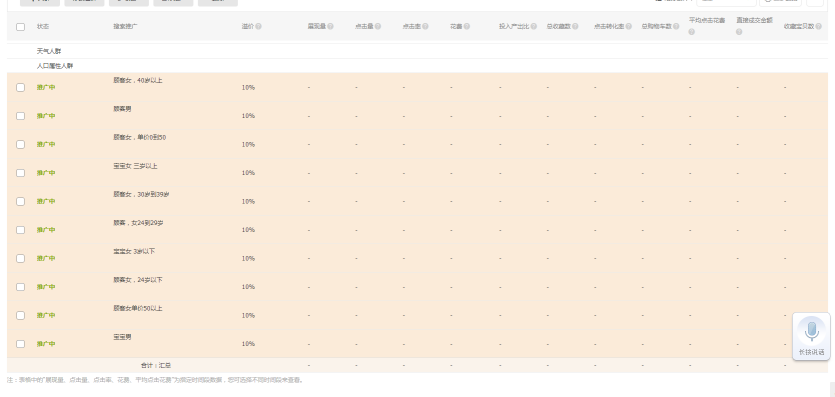835x397 pixels.
Task: Click the 状态 column header
Action: point(43,27)
